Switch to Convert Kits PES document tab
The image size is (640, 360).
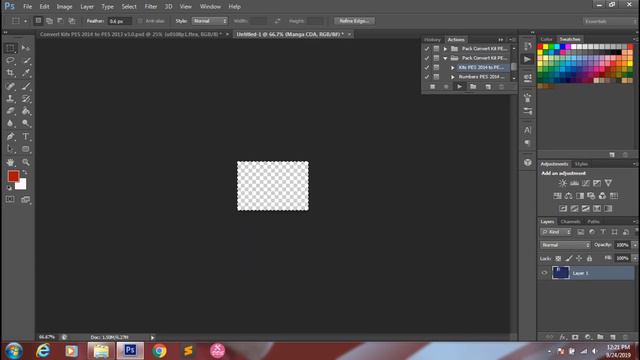coord(131,34)
